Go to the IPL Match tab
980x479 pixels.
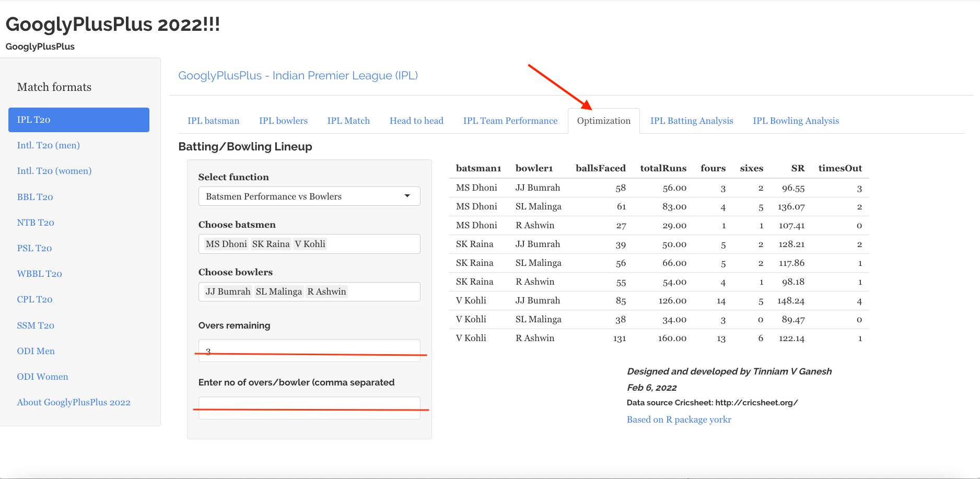click(x=348, y=121)
